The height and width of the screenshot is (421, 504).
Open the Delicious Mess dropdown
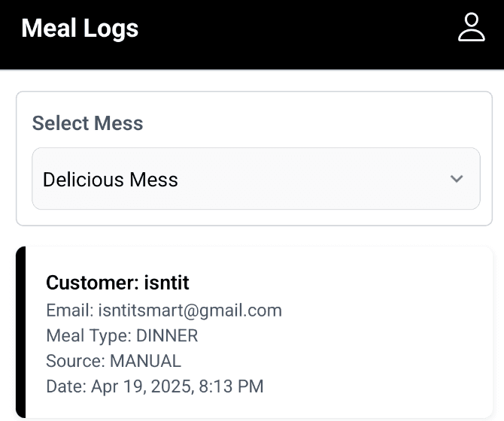click(256, 179)
